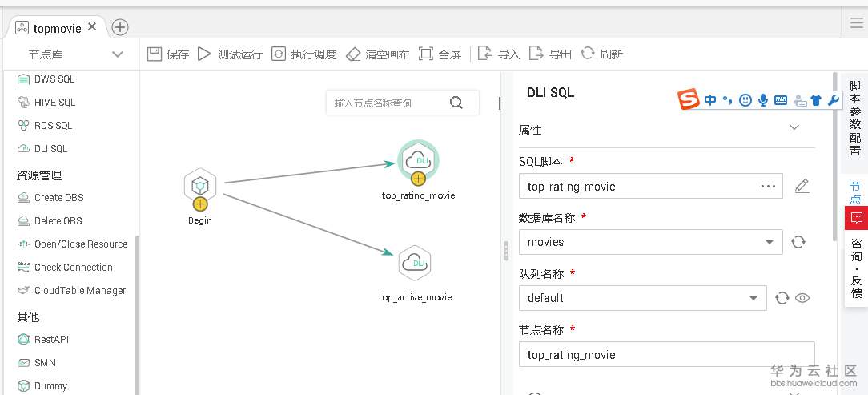This screenshot has height=395, width=868.
Task: Edit SQL script with pencil icon
Action: 802,186
